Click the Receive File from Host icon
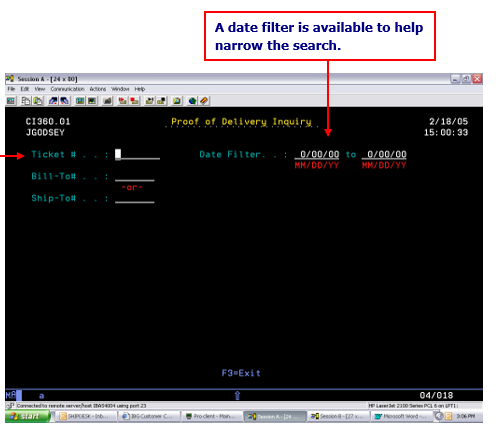The height and width of the screenshot is (437, 498). 65,100
